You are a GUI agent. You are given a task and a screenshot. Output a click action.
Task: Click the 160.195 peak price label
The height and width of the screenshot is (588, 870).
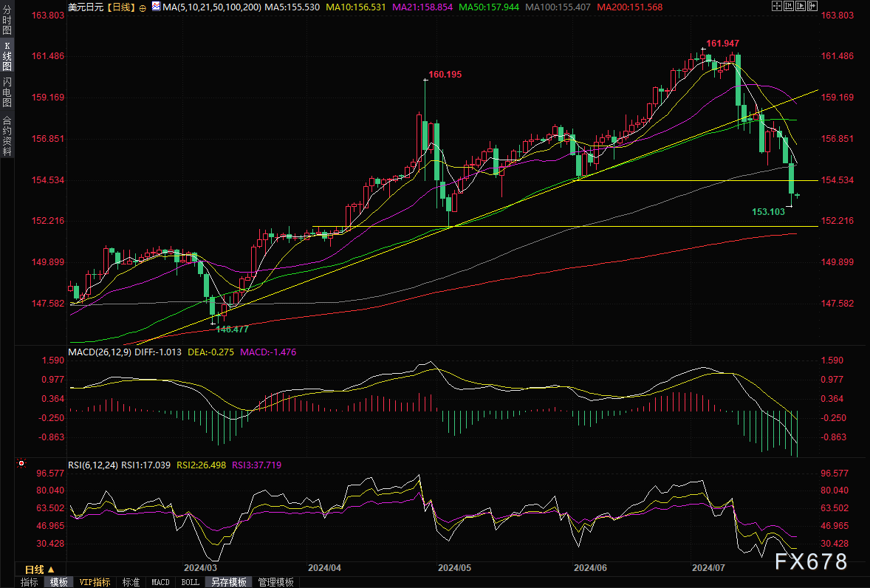coord(445,75)
